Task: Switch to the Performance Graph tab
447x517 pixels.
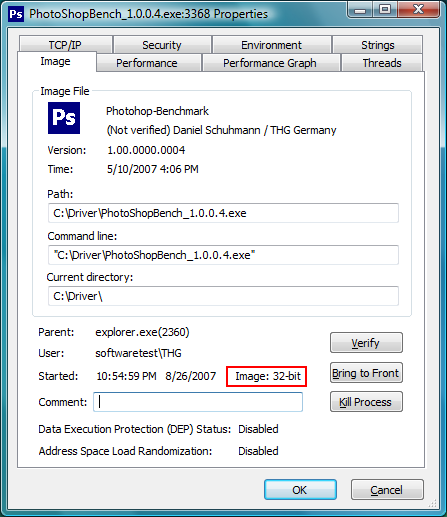Action: (271, 63)
